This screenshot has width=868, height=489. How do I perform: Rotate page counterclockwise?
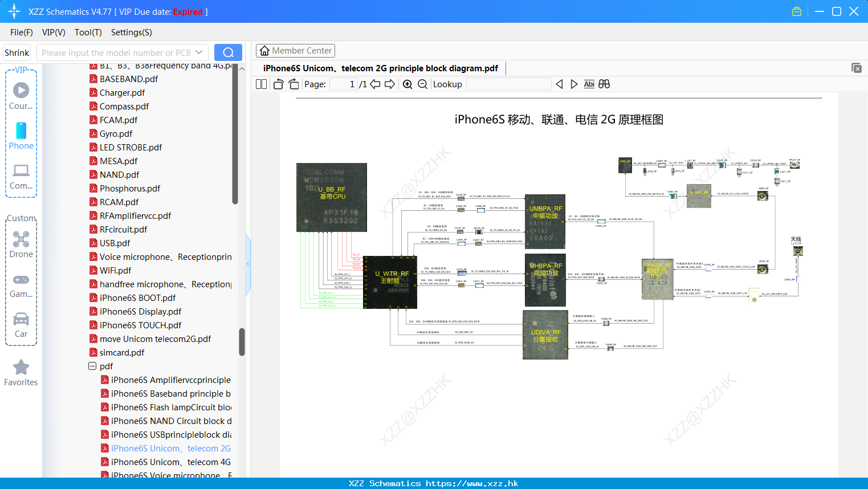pos(278,84)
